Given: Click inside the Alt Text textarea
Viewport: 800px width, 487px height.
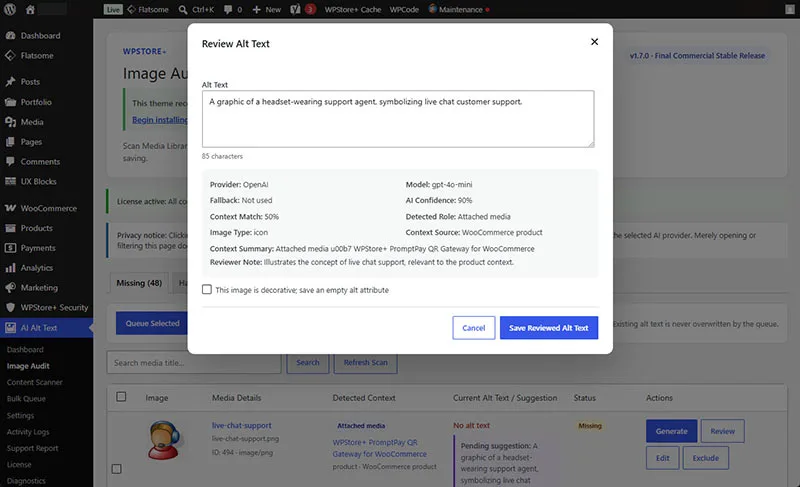Looking at the screenshot, I should (398, 119).
